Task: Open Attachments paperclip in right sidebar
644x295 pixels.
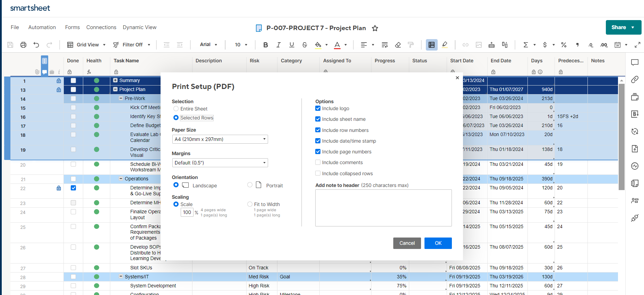Action: [635, 79]
